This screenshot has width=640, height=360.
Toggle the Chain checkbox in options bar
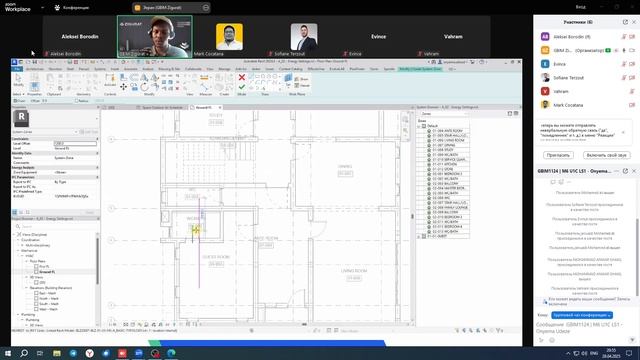[16, 101]
